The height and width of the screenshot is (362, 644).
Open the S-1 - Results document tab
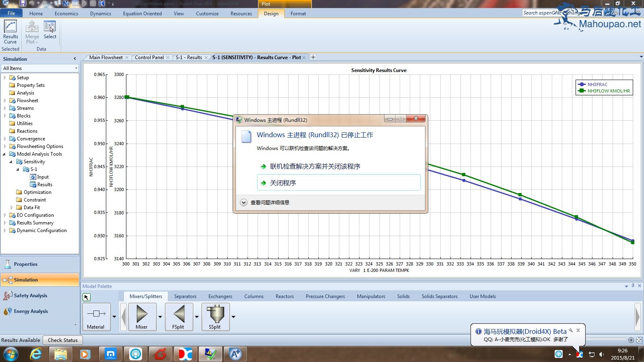189,58
